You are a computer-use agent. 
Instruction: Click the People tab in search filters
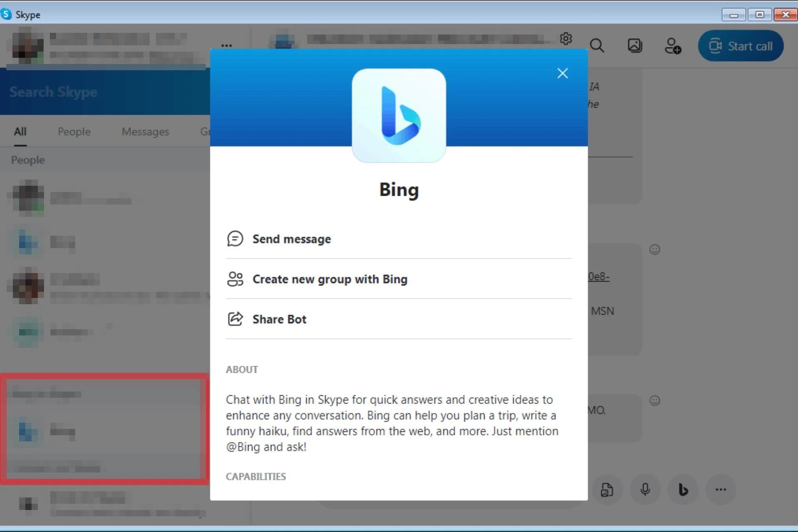tap(74, 131)
